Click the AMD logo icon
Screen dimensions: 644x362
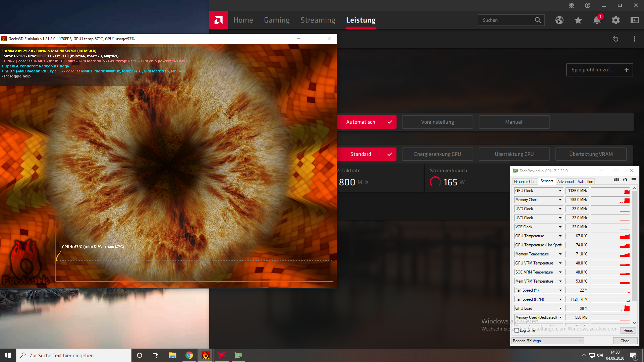pos(218,20)
